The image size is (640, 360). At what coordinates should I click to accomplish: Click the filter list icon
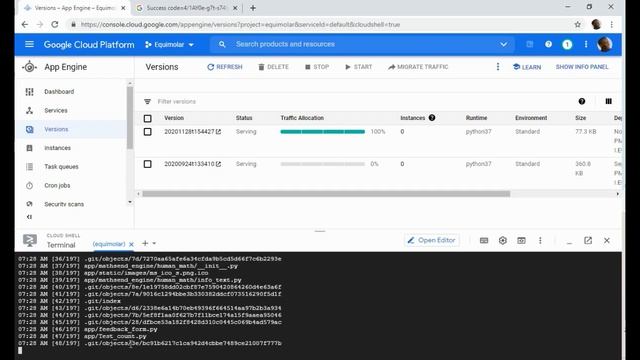[147, 101]
